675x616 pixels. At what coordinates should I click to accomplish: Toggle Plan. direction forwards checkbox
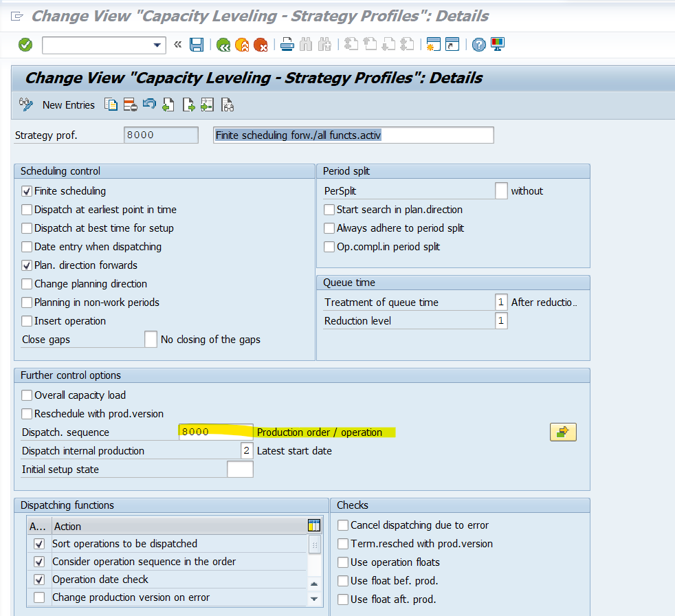coord(27,265)
